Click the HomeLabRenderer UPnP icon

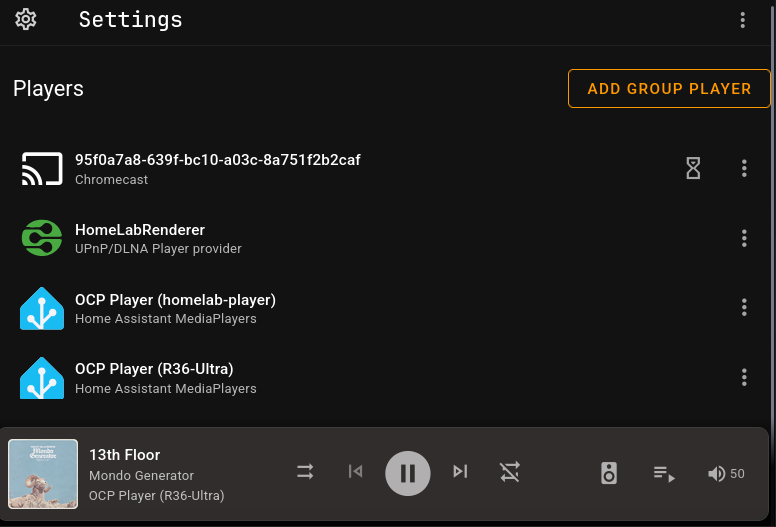click(42, 238)
